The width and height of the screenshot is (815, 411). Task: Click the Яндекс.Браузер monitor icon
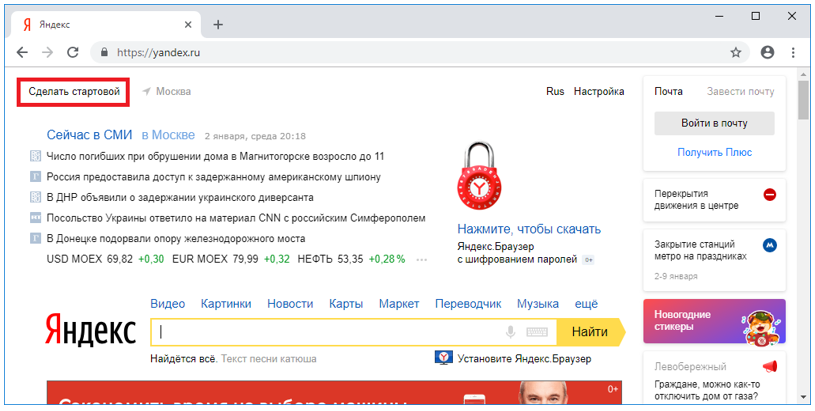[443, 358]
